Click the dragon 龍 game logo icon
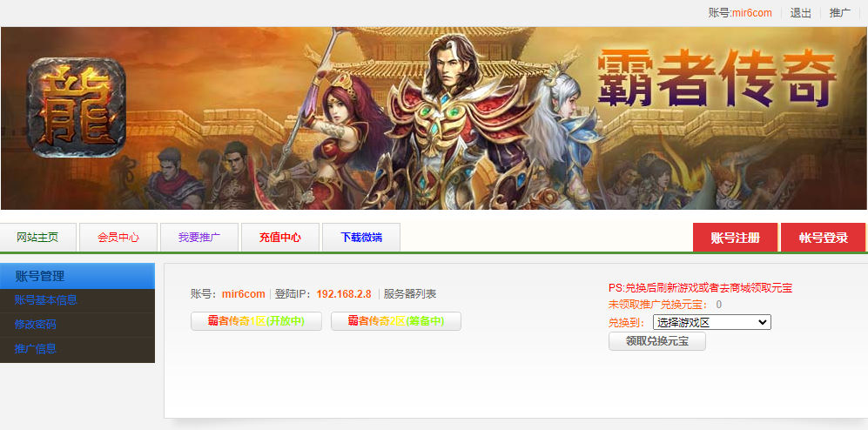Image resolution: width=868 pixels, height=430 pixels. click(x=77, y=107)
